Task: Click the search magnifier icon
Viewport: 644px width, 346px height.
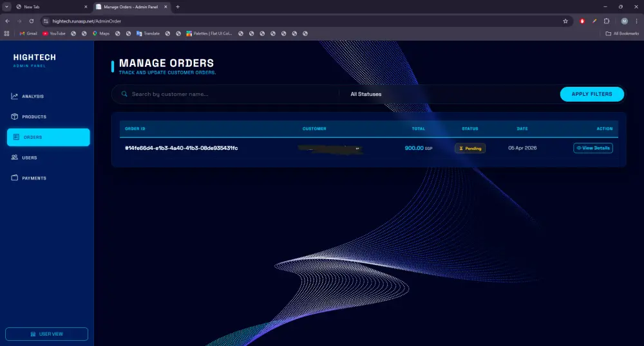Action: [124, 95]
